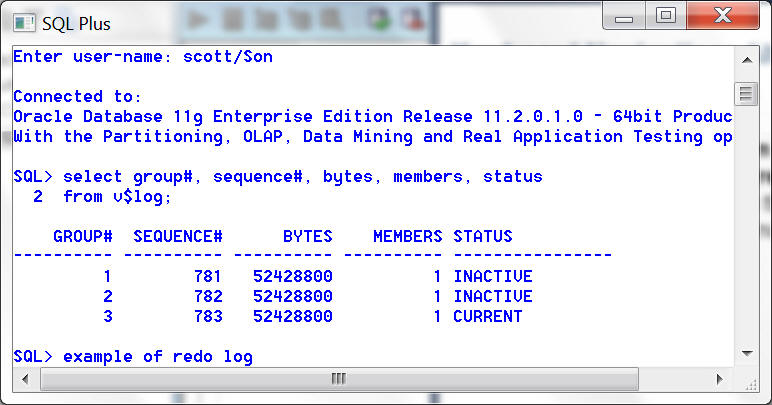This screenshot has height=405, width=772.
Task: Click the 'from v$log;' line
Action: coord(117,197)
